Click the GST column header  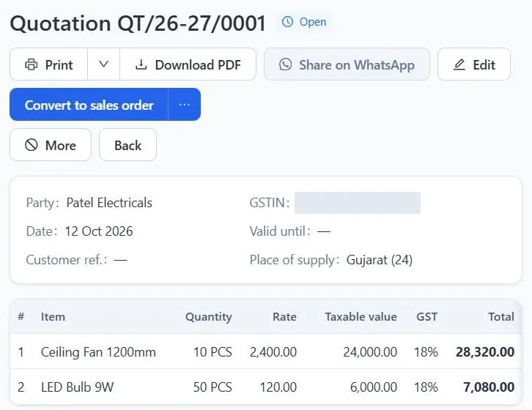(426, 317)
